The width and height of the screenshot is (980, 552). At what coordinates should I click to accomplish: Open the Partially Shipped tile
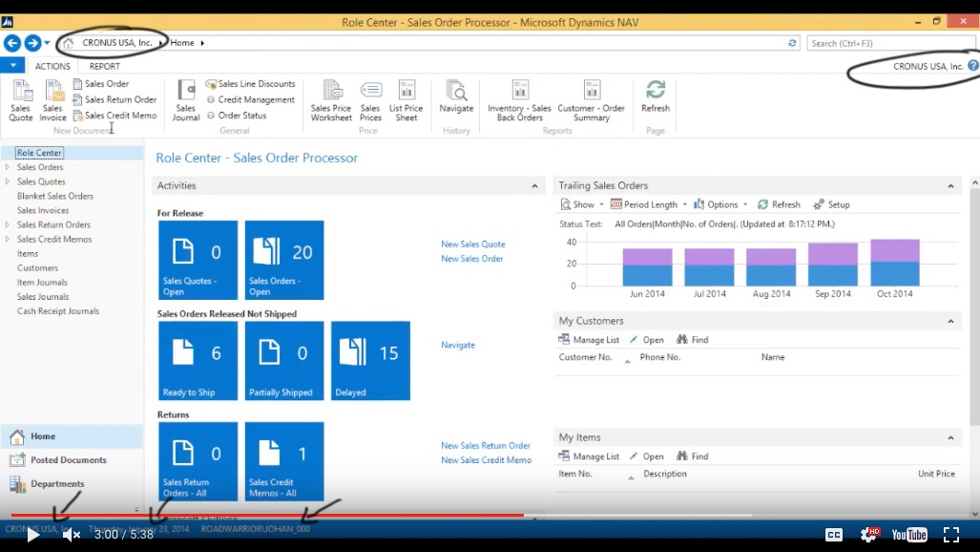284,360
